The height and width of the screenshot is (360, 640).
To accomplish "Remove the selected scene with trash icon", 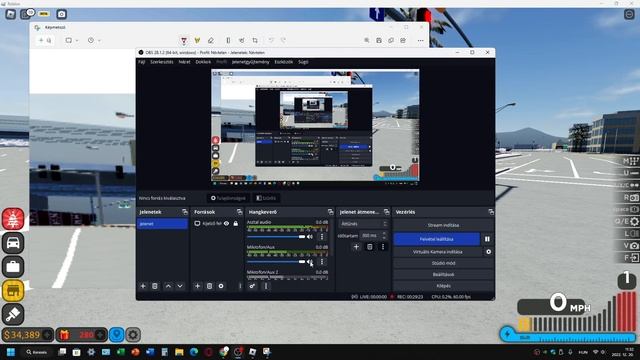I will coord(155,286).
